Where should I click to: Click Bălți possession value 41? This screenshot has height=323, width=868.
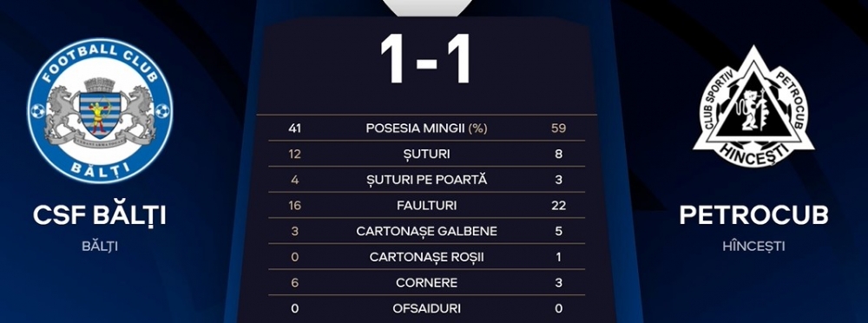pos(294,129)
